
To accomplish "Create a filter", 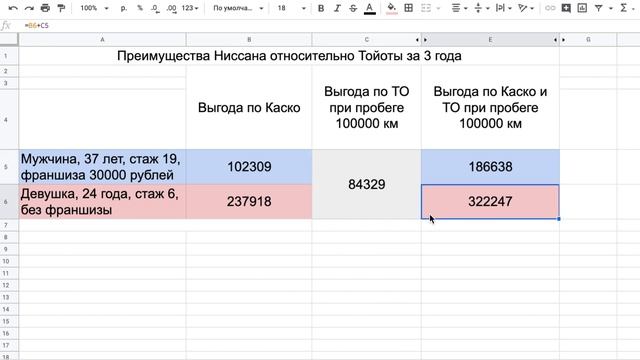I will (598, 8).
